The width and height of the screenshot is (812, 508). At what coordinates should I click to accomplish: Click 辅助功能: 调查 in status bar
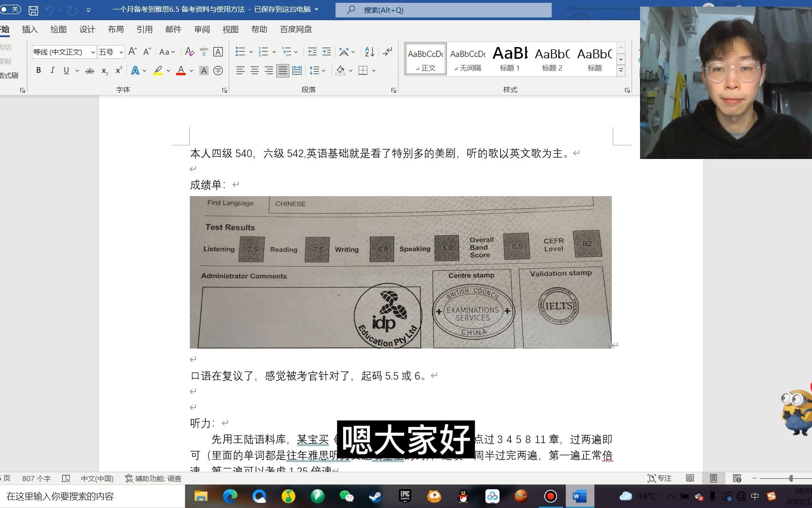pos(153,478)
